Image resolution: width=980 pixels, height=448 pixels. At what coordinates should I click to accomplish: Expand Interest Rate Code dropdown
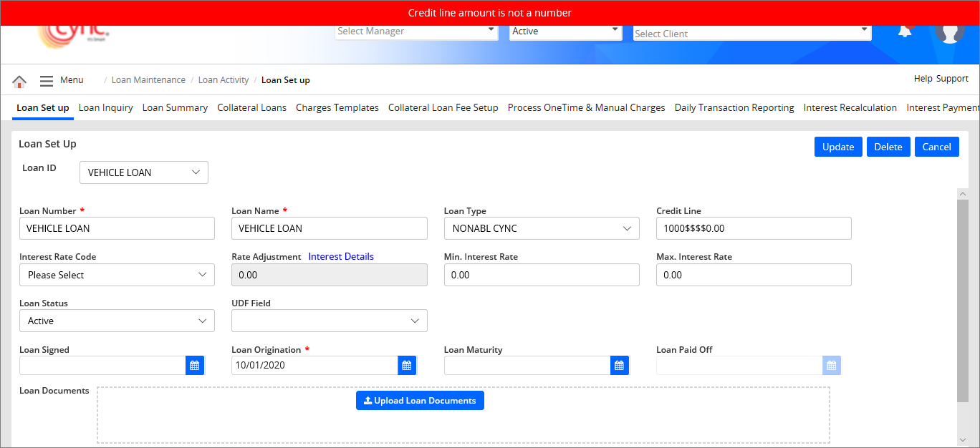click(x=117, y=275)
